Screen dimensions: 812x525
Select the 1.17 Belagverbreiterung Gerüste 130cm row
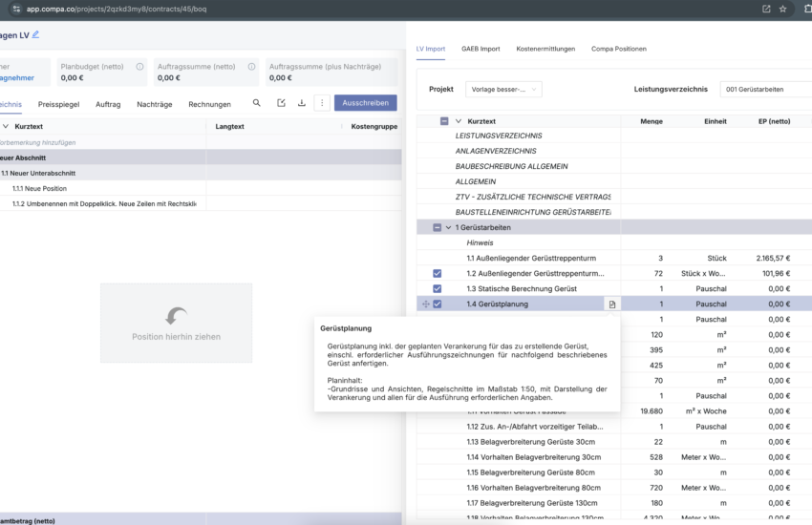point(614,503)
